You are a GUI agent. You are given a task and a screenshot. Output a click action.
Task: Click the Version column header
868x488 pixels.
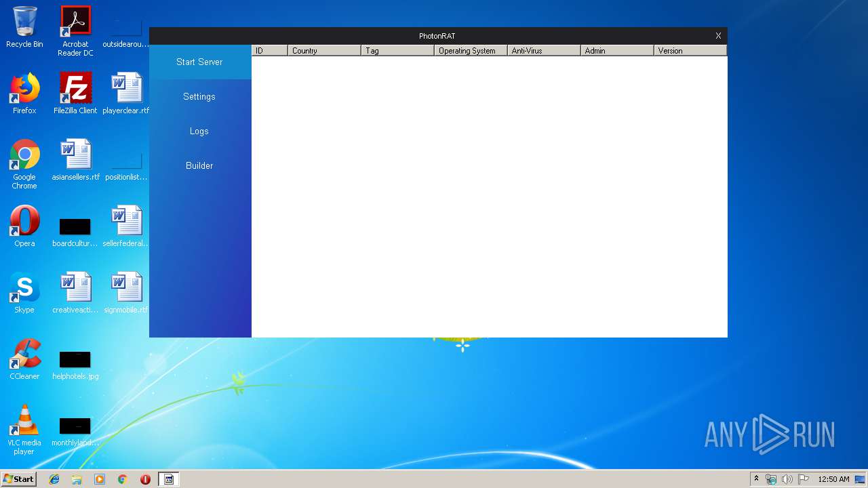[x=690, y=51]
